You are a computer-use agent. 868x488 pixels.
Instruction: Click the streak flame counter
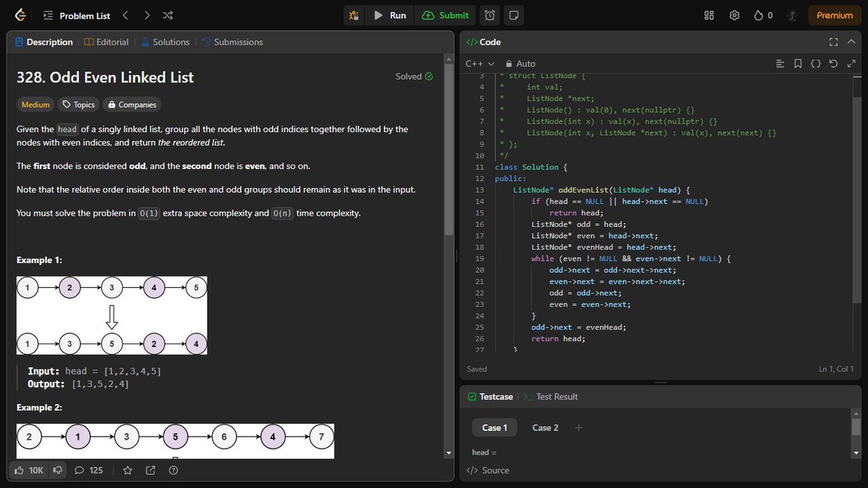(x=763, y=15)
